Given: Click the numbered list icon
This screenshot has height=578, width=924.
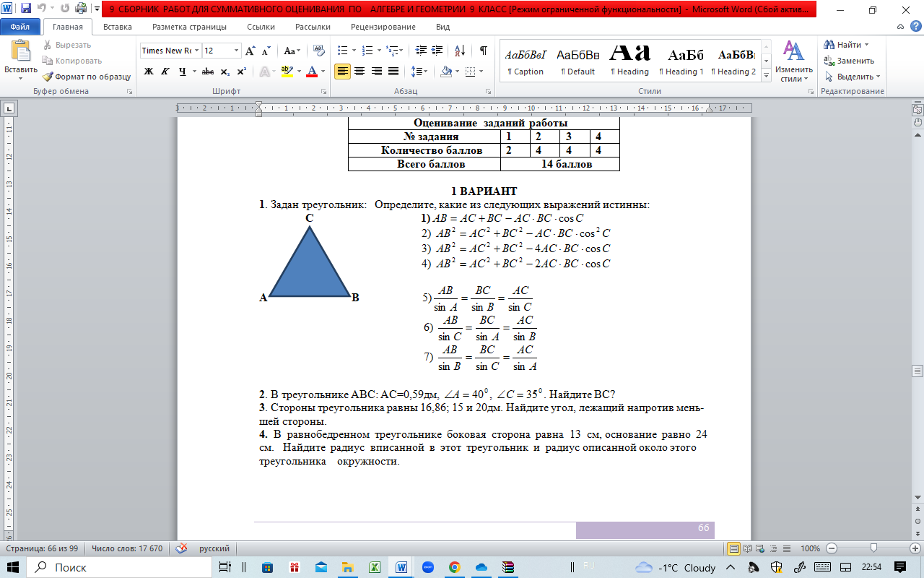Looking at the screenshot, I should pos(367,51).
